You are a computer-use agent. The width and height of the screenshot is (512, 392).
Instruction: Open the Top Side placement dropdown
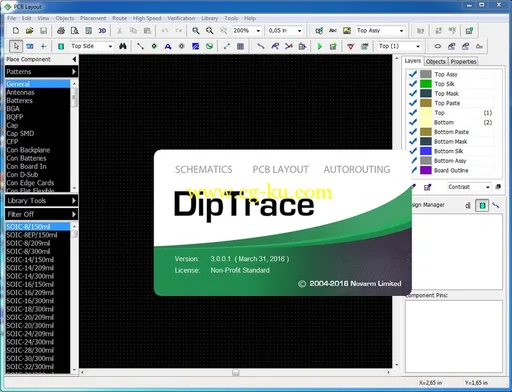pyautogui.click(x=110, y=46)
